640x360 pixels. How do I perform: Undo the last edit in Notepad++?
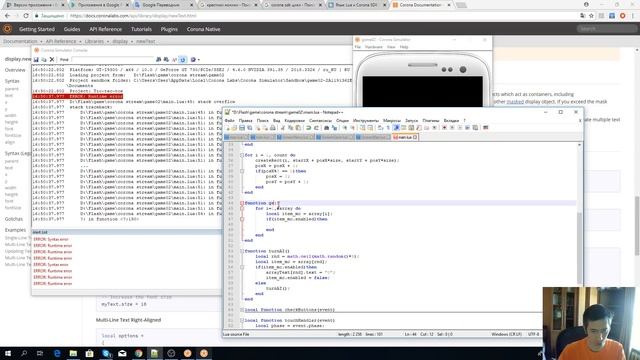(309, 128)
